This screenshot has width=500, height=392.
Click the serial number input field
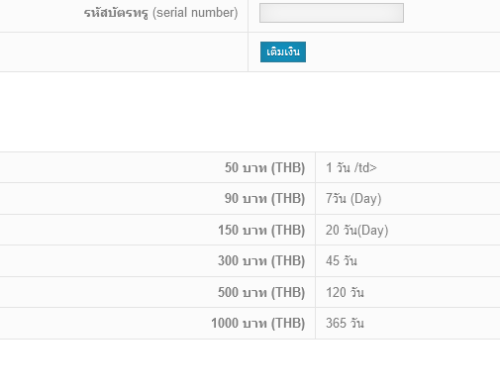[331, 13]
